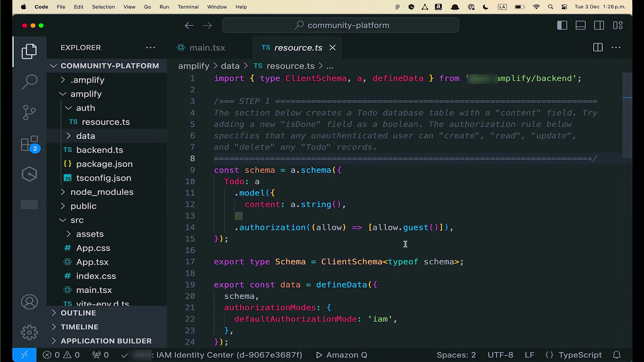Open Explorer Views and More Actions ellipsis
The image size is (644, 362).
coord(151,48)
